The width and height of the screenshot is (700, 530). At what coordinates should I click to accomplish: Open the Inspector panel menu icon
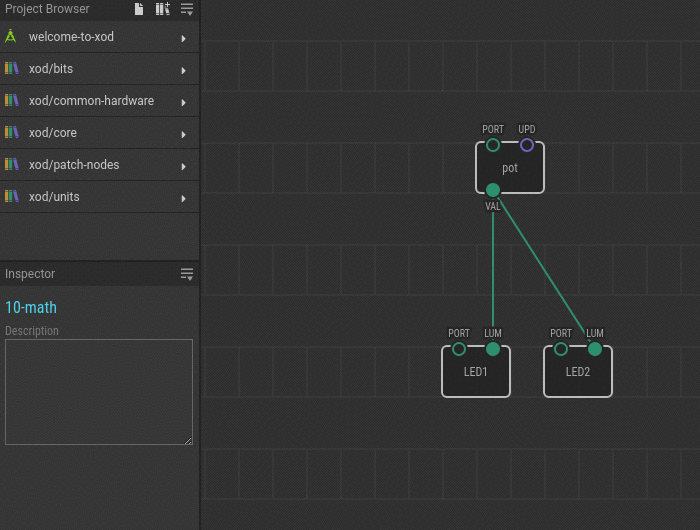click(187, 274)
